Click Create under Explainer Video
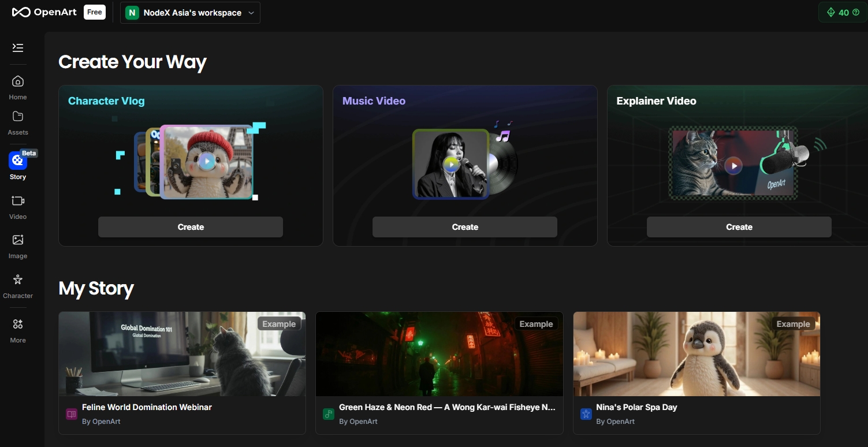 [x=739, y=227]
